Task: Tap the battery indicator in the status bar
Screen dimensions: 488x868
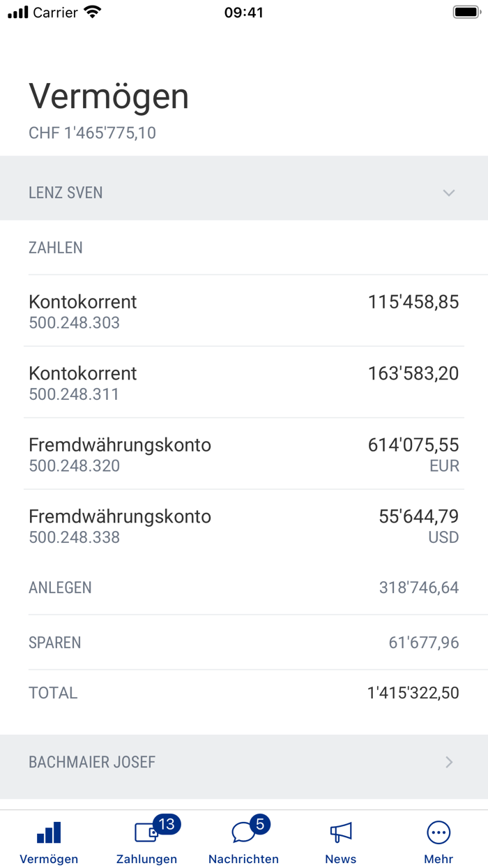Action: (466, 11)
